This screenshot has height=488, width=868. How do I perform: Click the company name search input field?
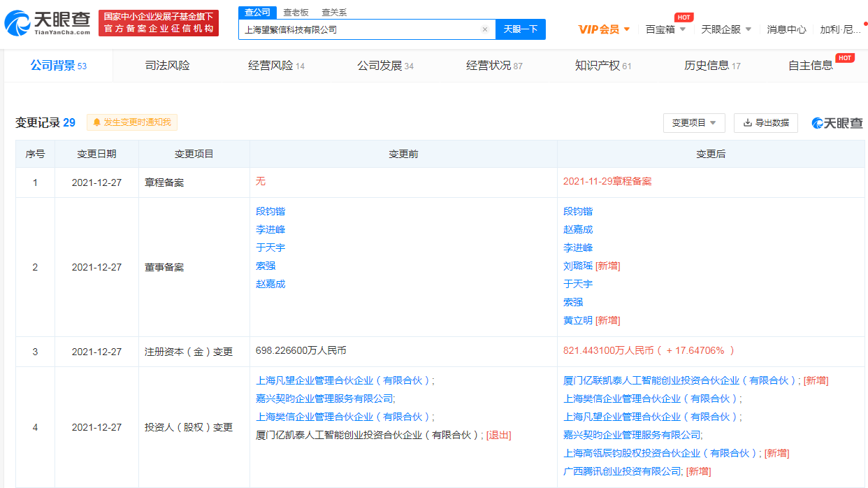(360, 29)
